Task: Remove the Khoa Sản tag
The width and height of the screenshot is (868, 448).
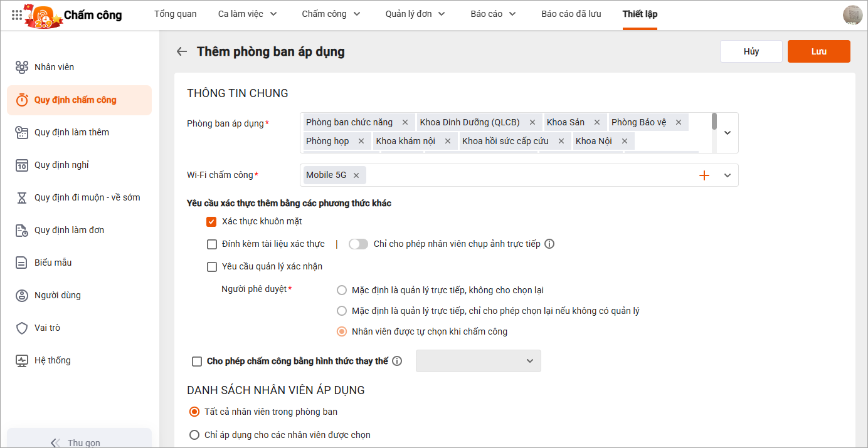Action: point(597,122)
